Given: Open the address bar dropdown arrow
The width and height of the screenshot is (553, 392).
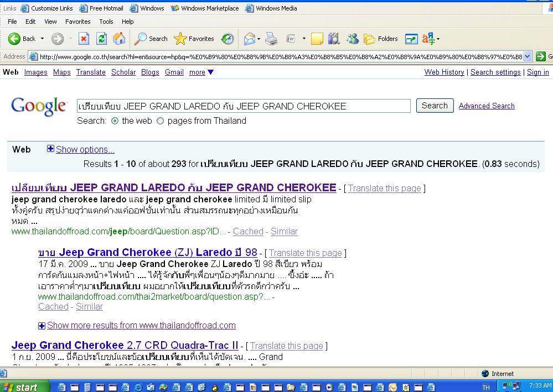Looking at the screenshot, I should pos(527,56).
